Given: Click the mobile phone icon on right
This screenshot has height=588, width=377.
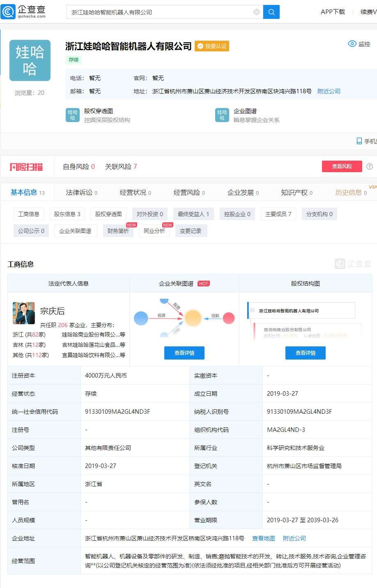Looking at the screenshot, I should pyautogui.click(x=359, y=141).
